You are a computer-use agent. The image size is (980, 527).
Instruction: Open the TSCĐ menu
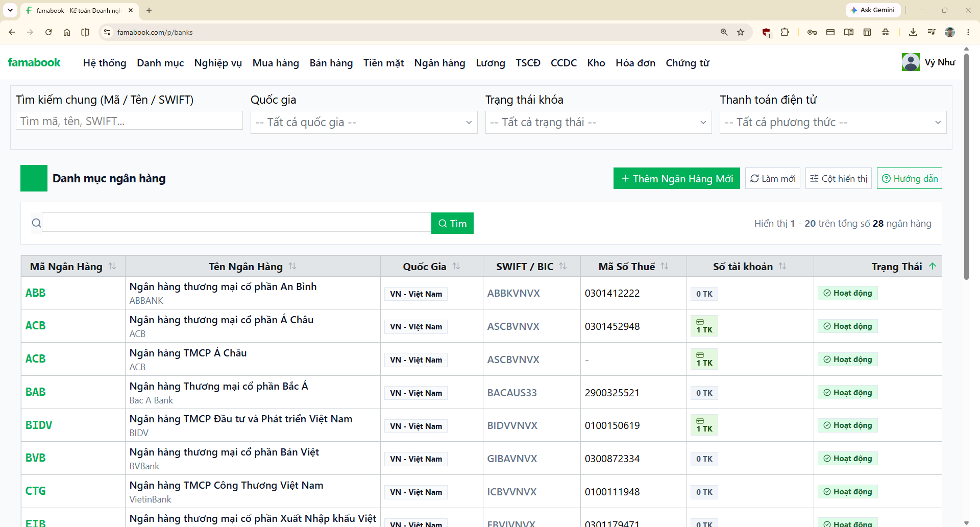tap(528, 63)
